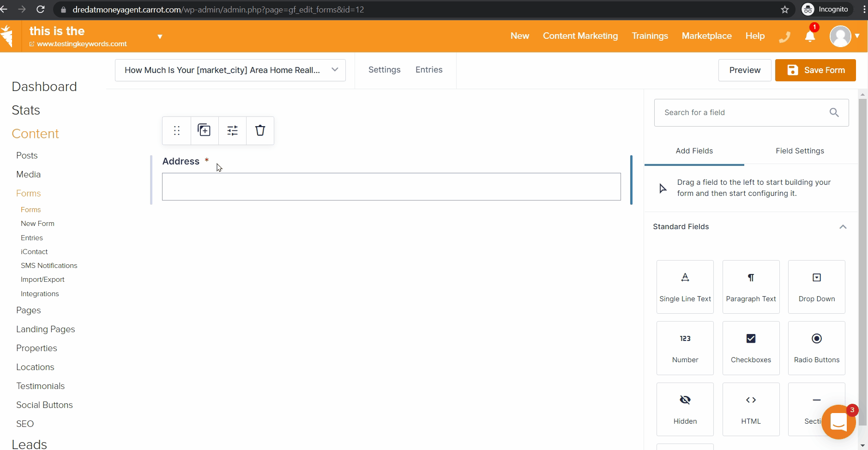Image resolution: width=868 pixels, height=450 pixels.
Task: Collapse the Standard Fields section
Action: pos(843,227)
